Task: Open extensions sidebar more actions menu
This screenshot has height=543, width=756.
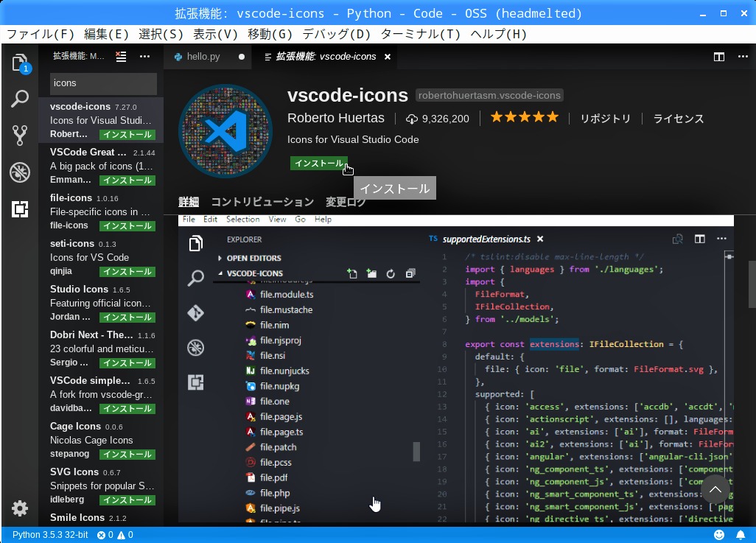Action: pos(144,57)
